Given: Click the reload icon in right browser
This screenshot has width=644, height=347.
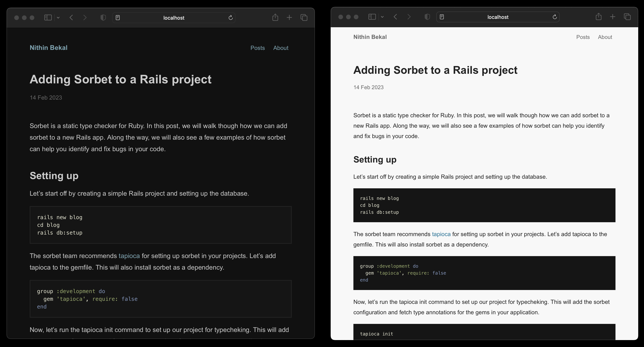Looking at the screenshot, I should click(555, 17).
